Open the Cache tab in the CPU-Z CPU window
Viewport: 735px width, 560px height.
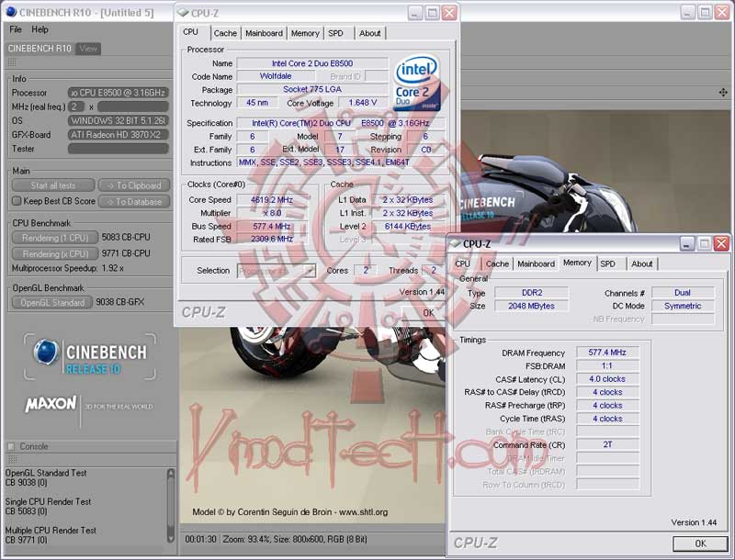225,33
